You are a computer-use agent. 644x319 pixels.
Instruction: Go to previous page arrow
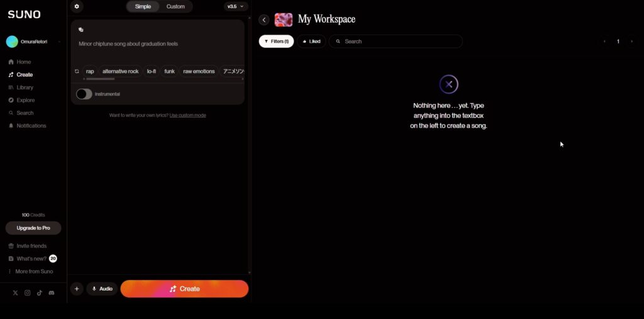click(604, 42)
